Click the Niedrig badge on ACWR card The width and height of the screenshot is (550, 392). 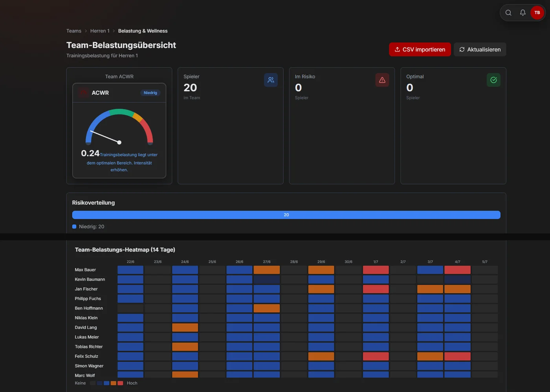point(150,93)
